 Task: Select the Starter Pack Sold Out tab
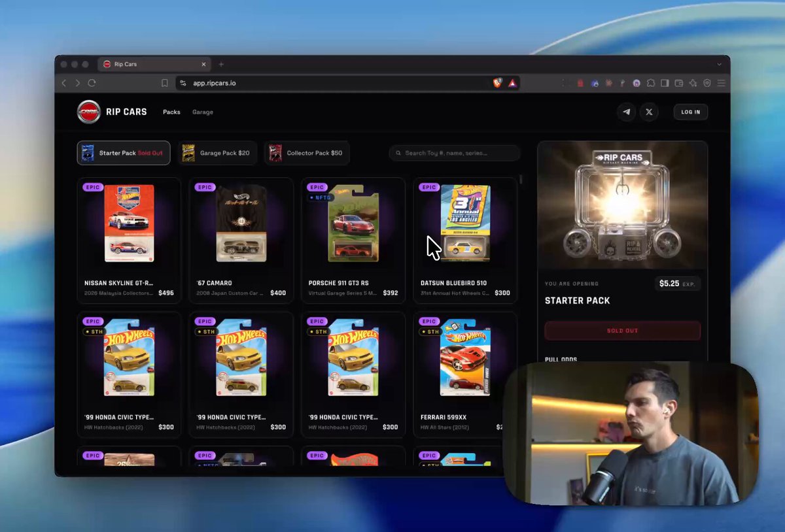pyautogui.click(x=124, y=153)
